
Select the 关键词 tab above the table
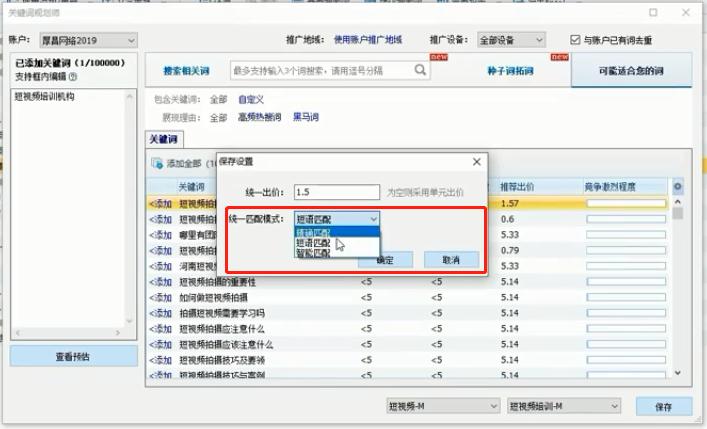pos(164,139)
